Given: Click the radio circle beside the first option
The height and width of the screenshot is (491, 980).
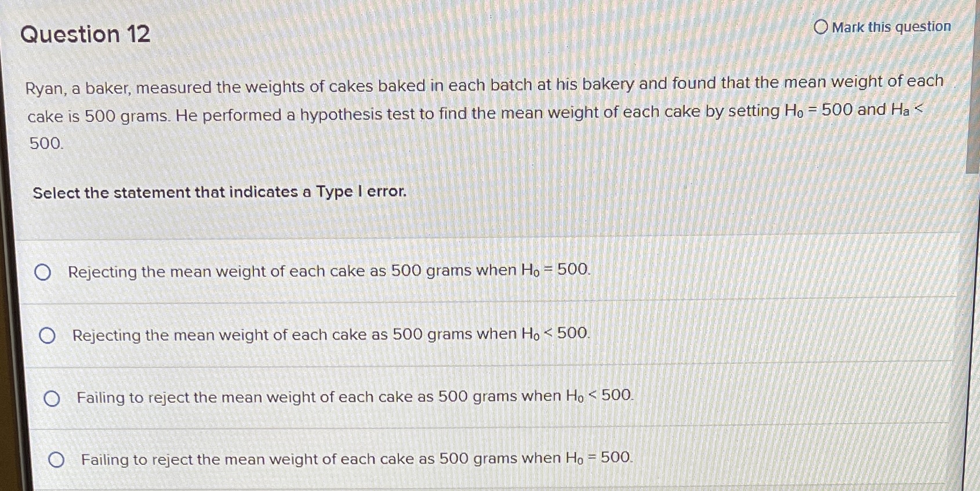Looking at the screenshot, I should click(43, 272).
